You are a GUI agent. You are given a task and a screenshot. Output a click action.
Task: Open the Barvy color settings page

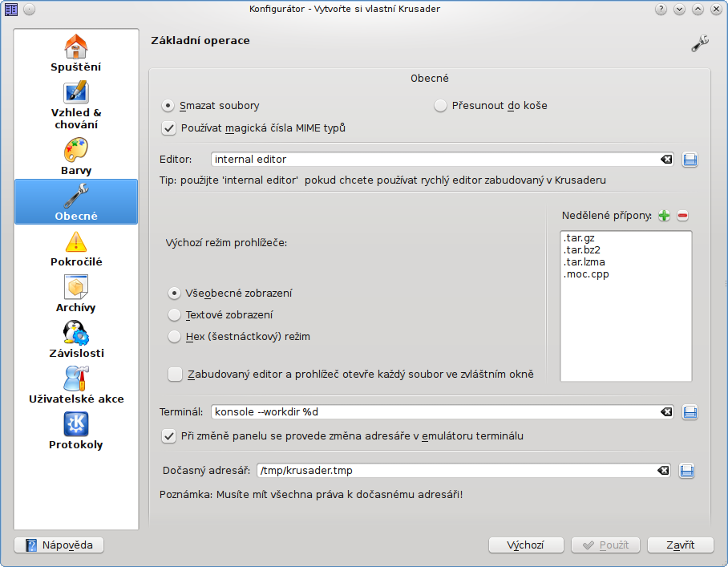coord(76,156)
